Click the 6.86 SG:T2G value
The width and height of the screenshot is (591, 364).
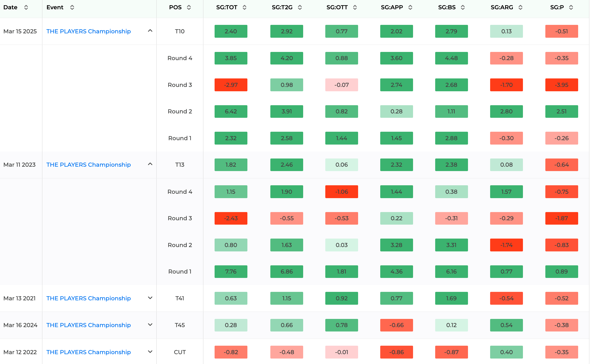click(x=287, y=272)
